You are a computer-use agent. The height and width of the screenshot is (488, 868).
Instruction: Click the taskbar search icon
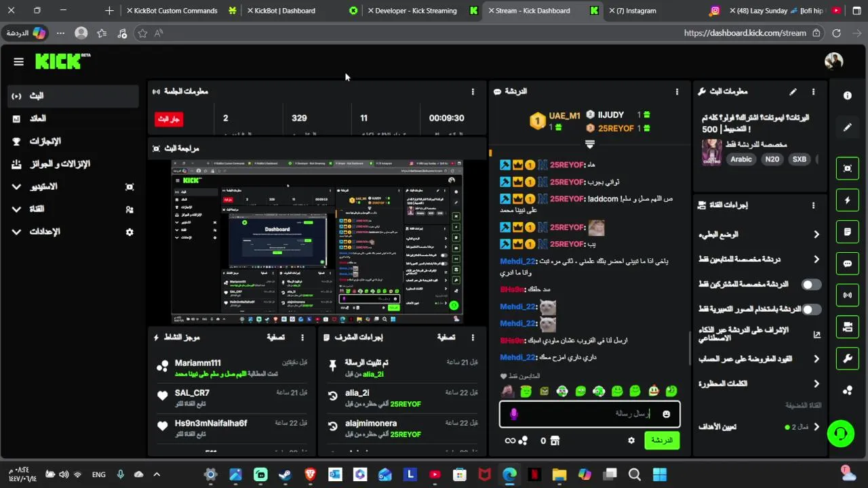tap(634, 474)
